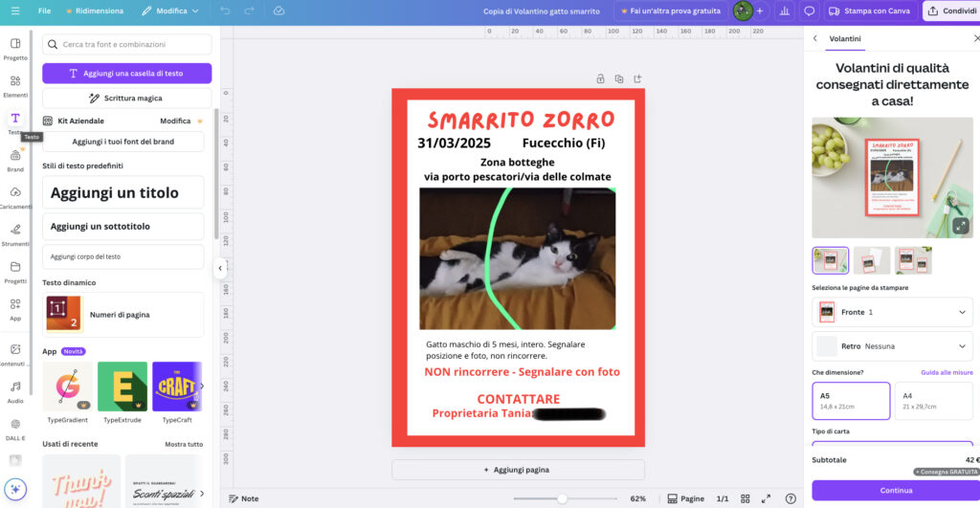The width and height of the screenshot is (980, 508).
Task: Click the Condividi share button
Action: click(x=952, y=11)
